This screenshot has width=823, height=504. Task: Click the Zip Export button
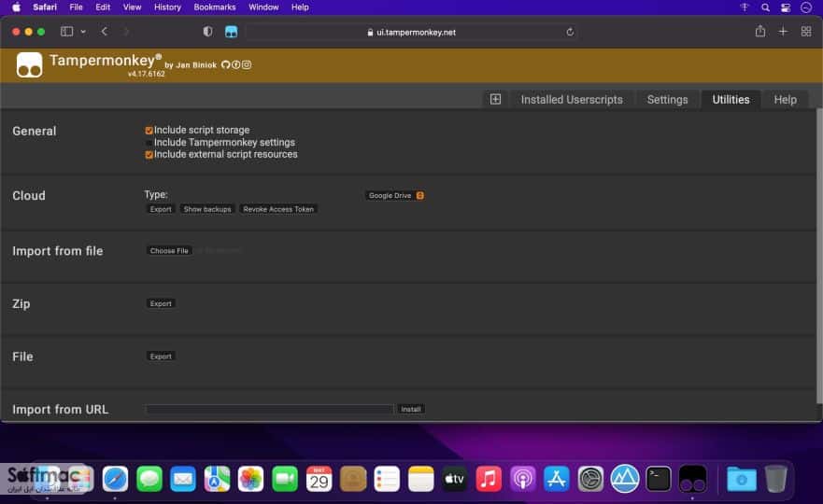(x=161, y=303)
